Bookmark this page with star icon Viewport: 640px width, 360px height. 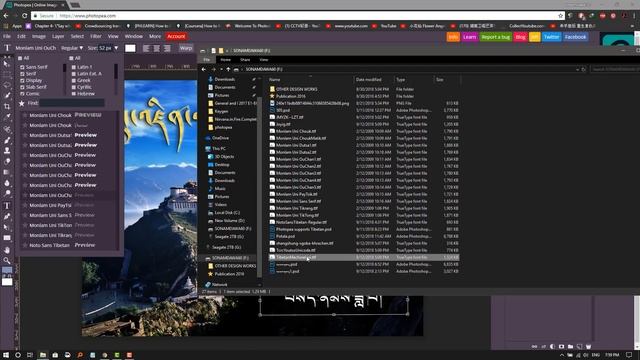(x=560, y=16)
